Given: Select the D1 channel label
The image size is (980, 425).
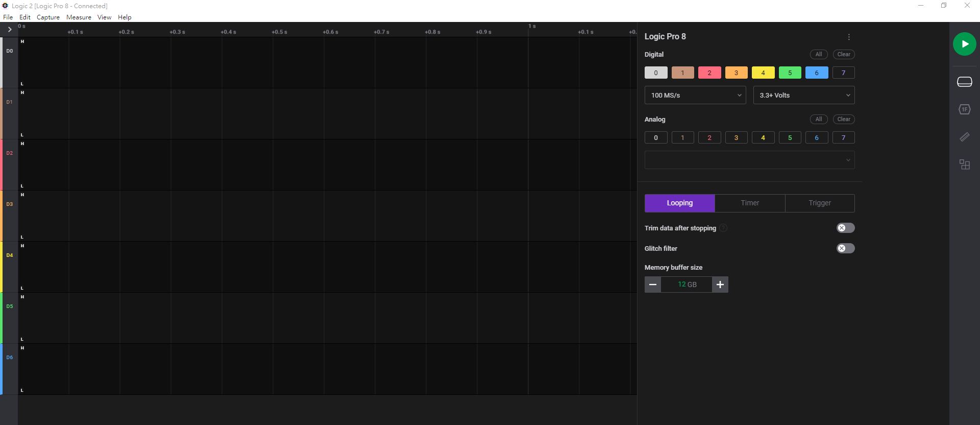Looking at the screenshot, I should click(x=9, y=102).
